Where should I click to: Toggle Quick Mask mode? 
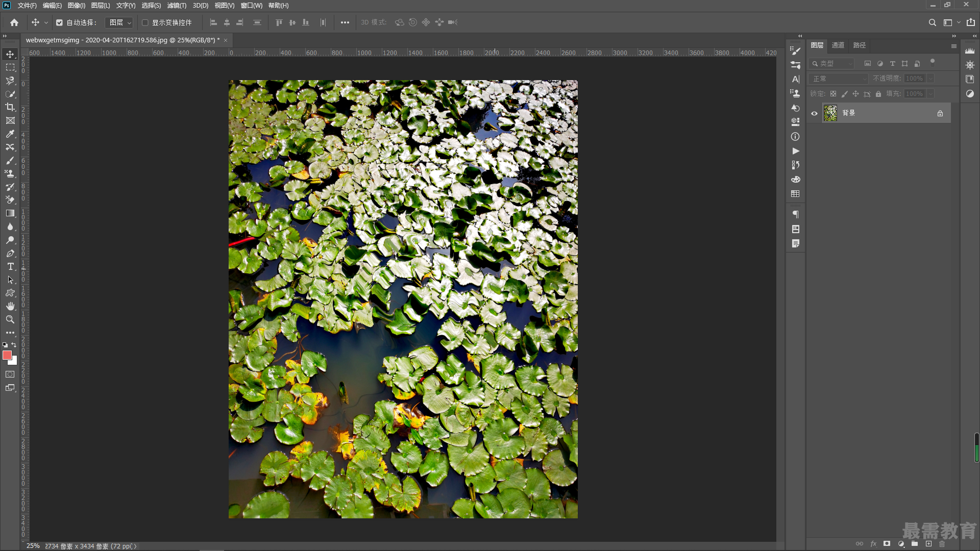10,374
